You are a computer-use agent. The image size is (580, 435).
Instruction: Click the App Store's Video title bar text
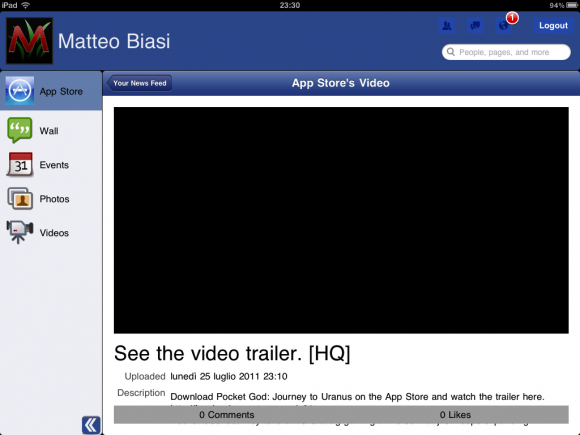(341, 83)
